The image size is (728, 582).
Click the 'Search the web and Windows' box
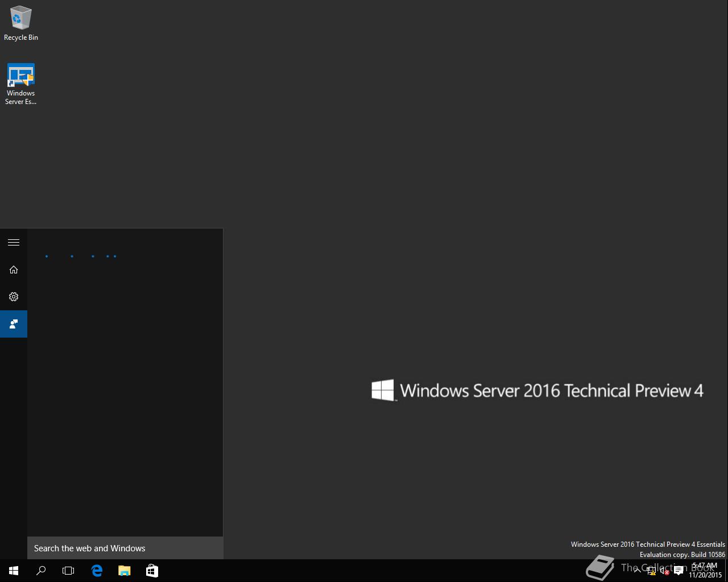pos(125,548)
